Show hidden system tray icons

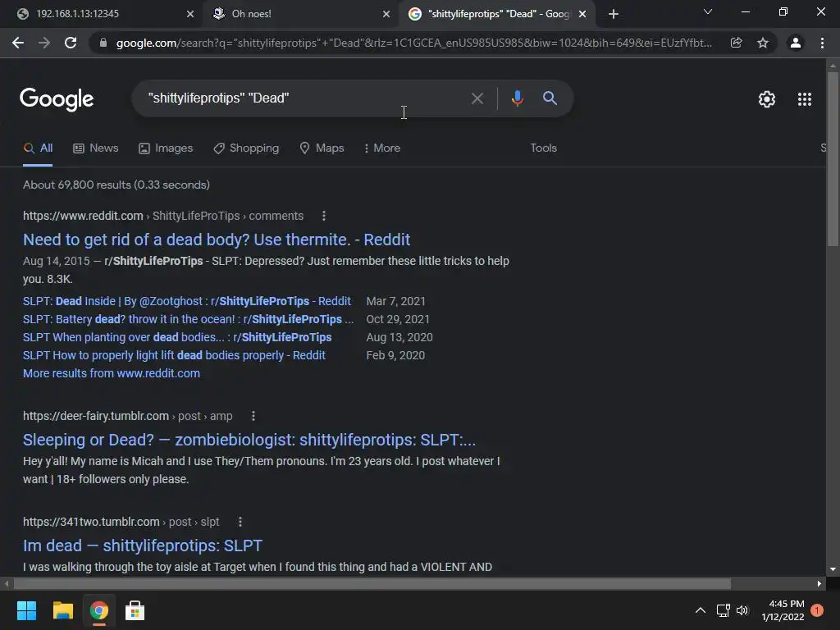click(x=701, y=610)
